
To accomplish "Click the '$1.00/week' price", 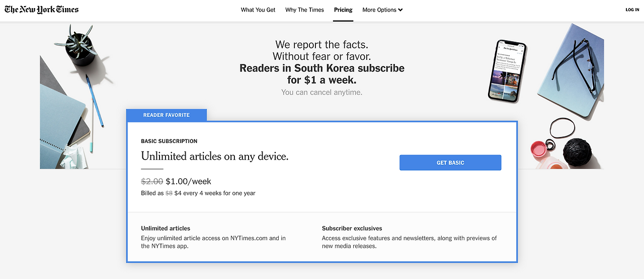I will pos(188,181).
